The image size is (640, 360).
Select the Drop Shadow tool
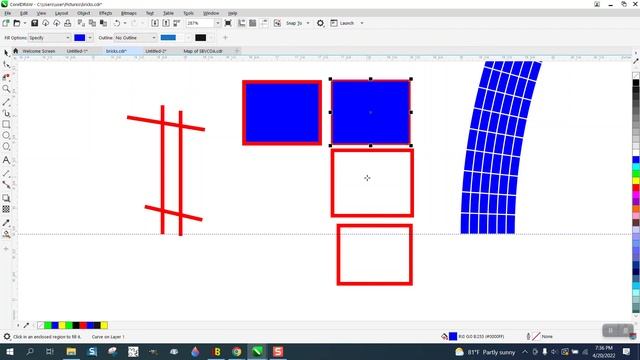[x=6, y=198]
